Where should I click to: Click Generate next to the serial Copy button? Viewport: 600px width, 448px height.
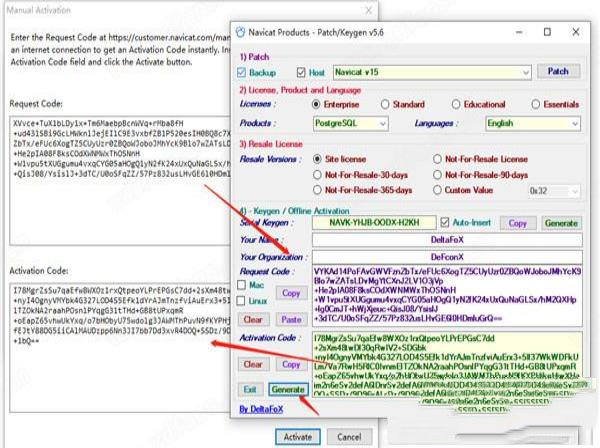click(x=561, y=223)
